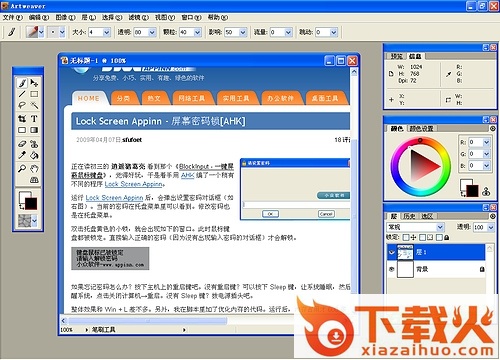Open the color panel options menu icon
Image resolution: width=500 pixels, height=360 pixels.
coord(493,128)
